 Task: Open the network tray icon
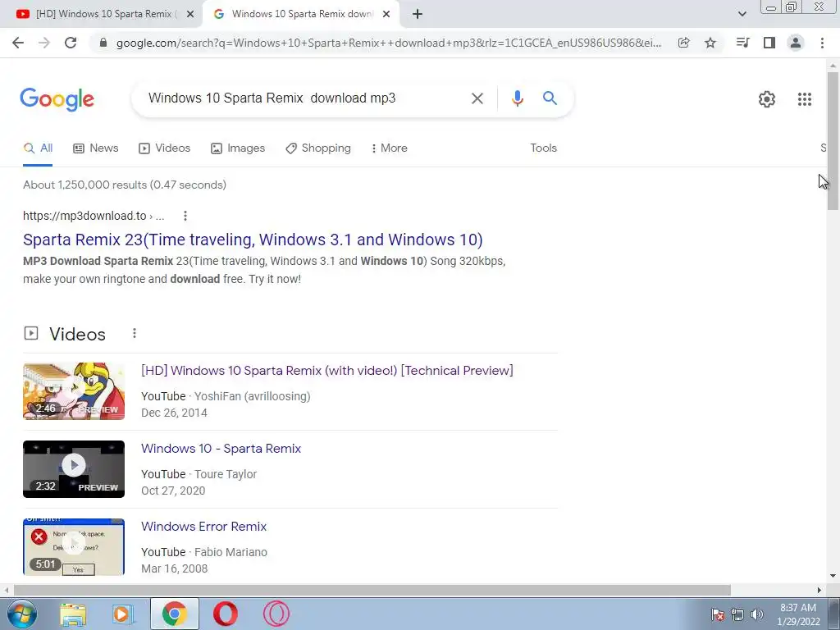click(737, 614)
